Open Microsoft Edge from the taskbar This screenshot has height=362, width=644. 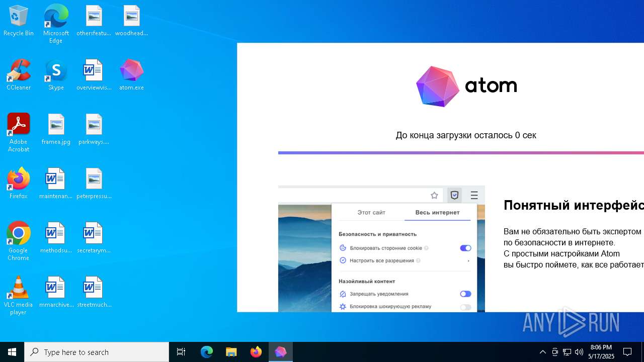(207, 352)
